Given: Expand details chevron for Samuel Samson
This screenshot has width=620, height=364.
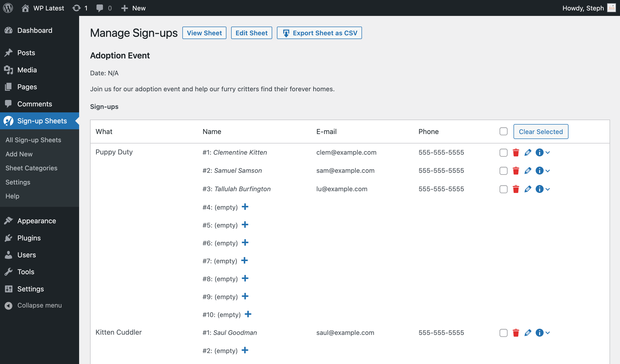Looking at the screenshot, I should (548, 171).
